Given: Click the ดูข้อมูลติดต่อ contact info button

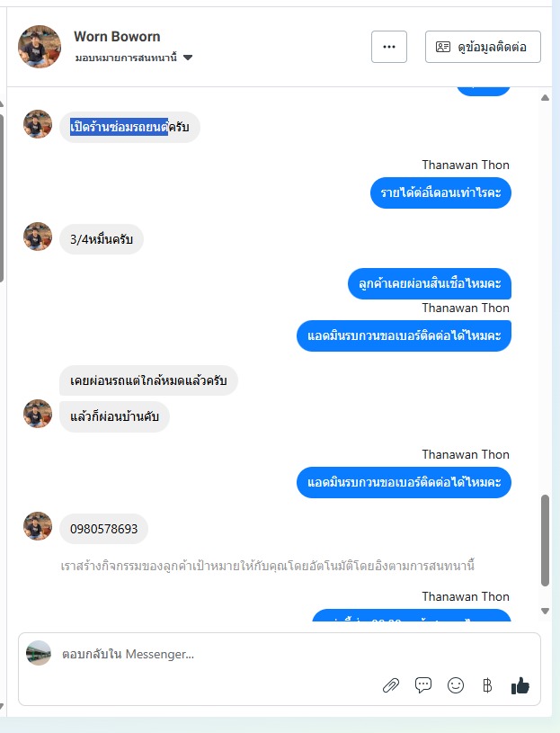Looking at the screenshot, I should pyautogui.click(x=483, y=47).
